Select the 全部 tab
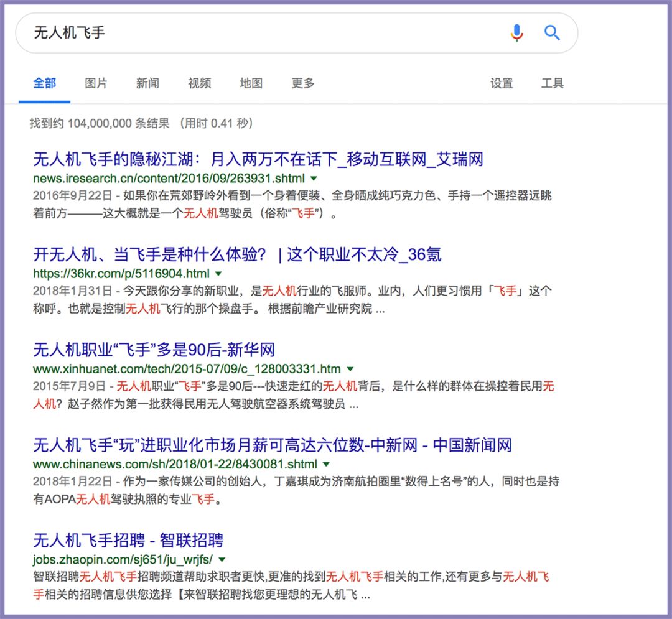The width and height of the screenshot is (672, 619). [x=45, y=83]
